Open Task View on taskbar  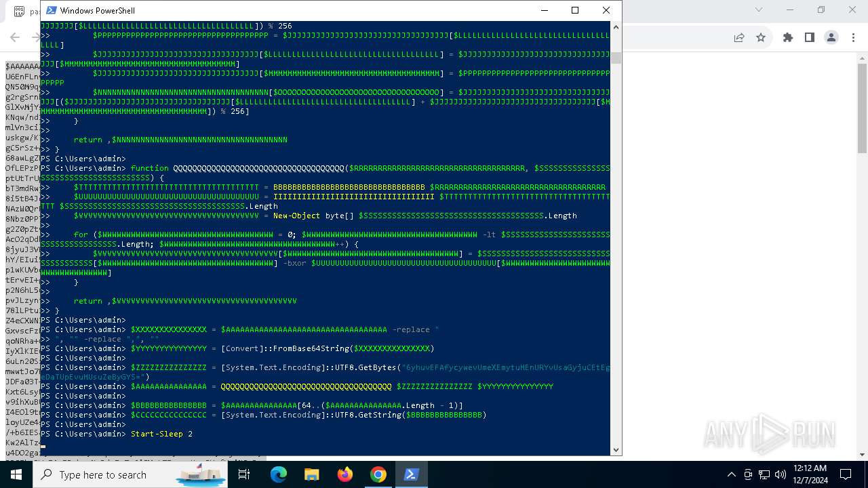244,474
